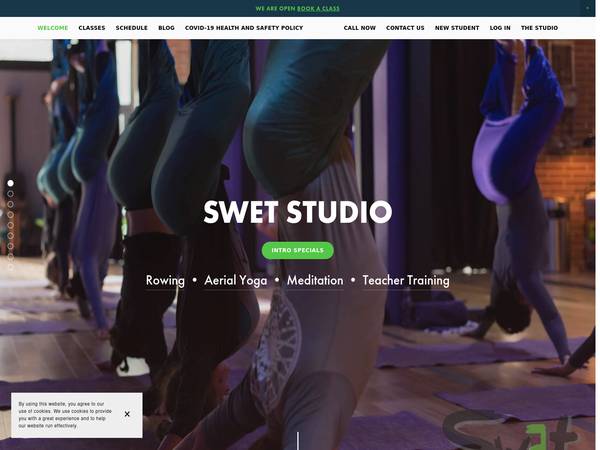This screenshot has width=600, height=450.
Task: Select Call Now in the navigation
Action: 360,28
